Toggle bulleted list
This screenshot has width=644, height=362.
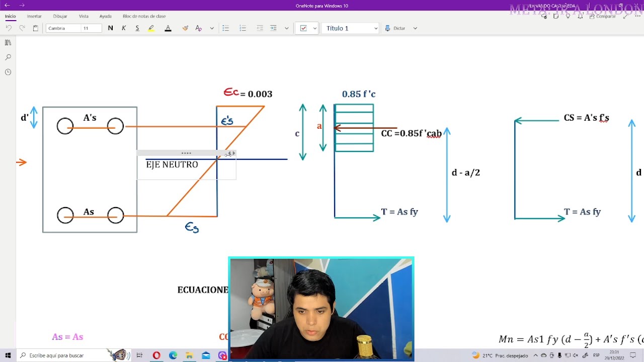click(x=225, y=28)
